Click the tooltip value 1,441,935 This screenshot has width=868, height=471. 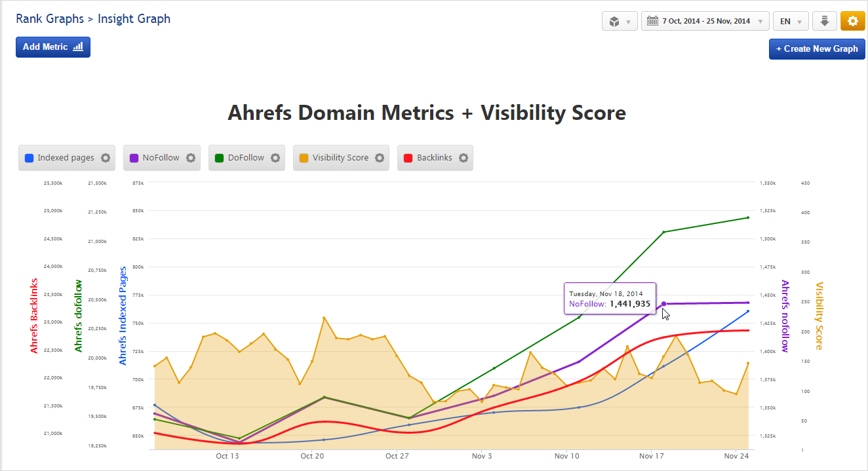[x=630, y=304]
